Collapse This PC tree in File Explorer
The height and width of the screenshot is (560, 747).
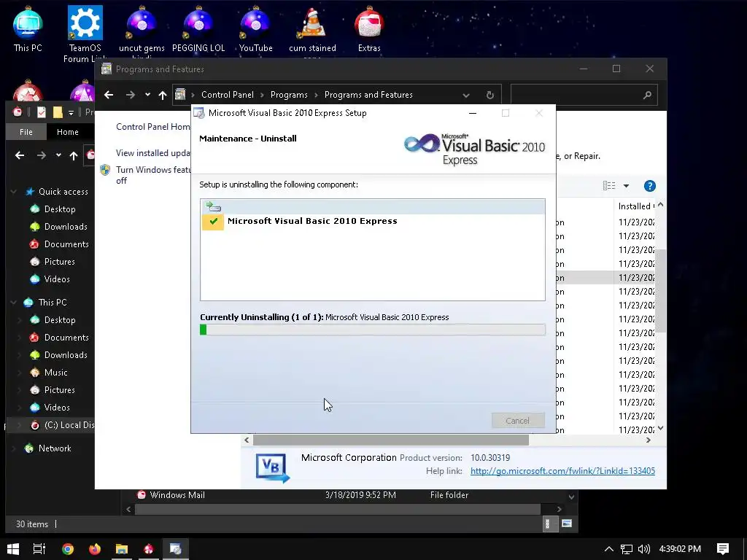pyautogui.click(x=14, y=303)
